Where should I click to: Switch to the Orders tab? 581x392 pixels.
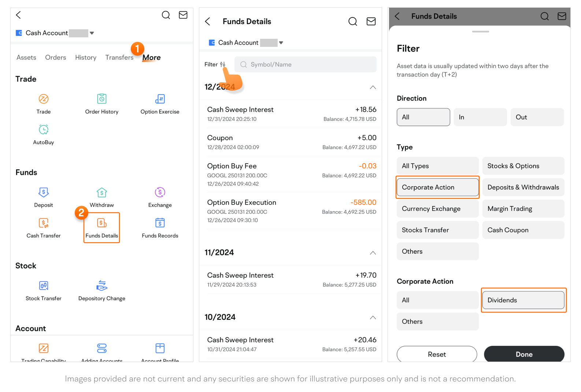56,57
